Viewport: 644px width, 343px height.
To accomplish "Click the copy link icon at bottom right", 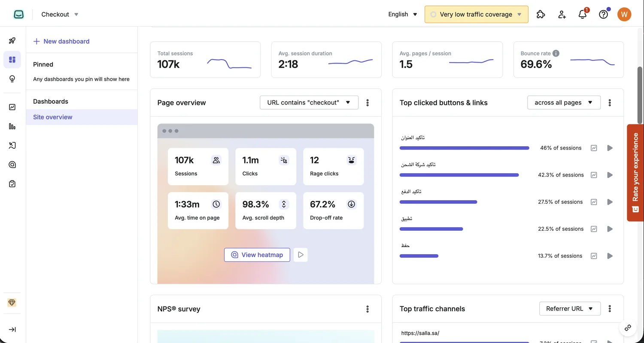I will pos(628,328).
